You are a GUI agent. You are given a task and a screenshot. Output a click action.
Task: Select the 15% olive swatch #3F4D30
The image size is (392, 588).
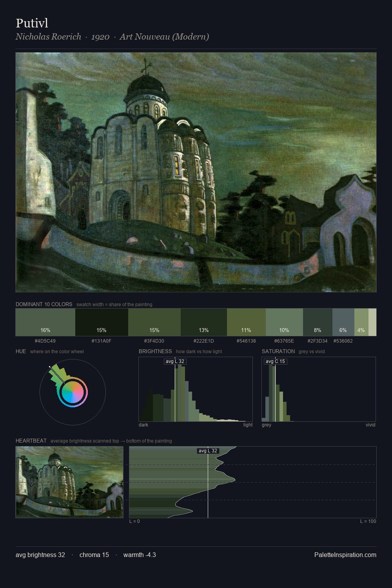point(154,322)
